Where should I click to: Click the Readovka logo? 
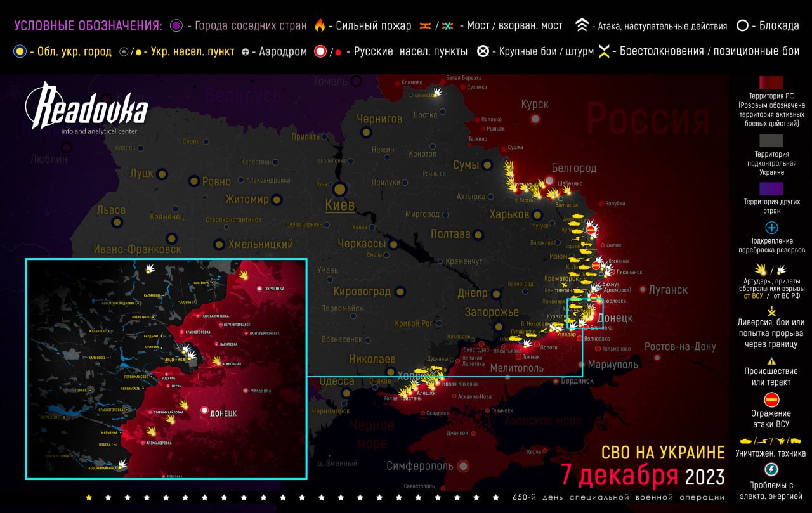[x=86, y=109]
